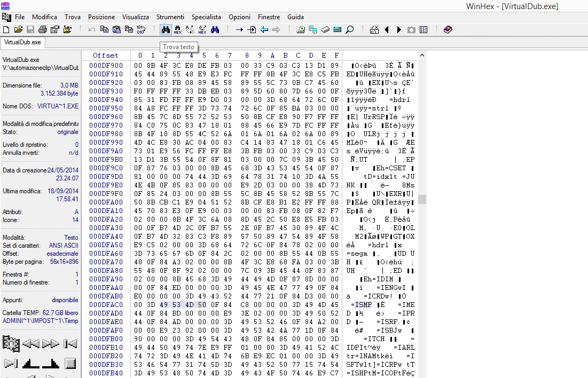Click the blue binoculars search icon
Viewport: 588px width, 378px height.
pyautogui.click(x=215, y=29)
